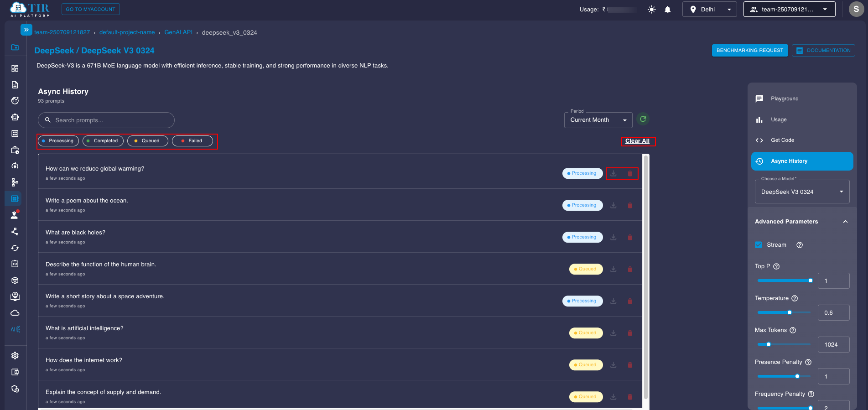
Task: Open settings gear in left sidebar
Action: [15, 356]
